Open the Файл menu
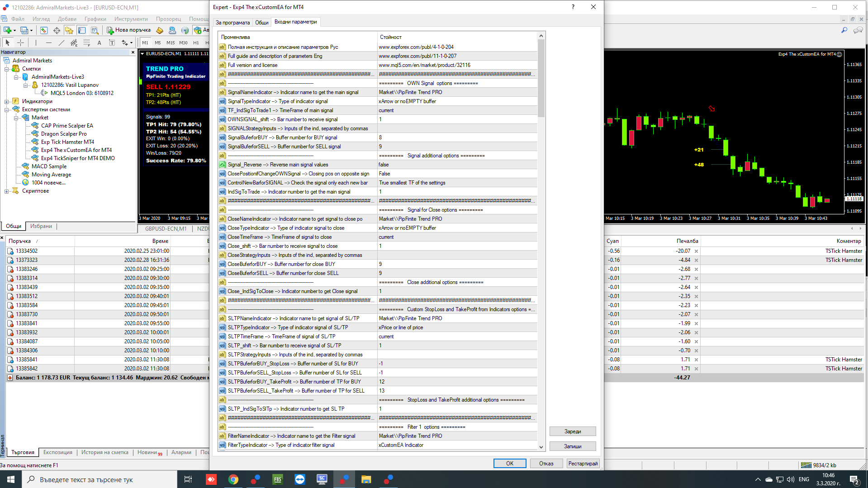The height and width of the screenshot is (488, 868). coord(18,19)
